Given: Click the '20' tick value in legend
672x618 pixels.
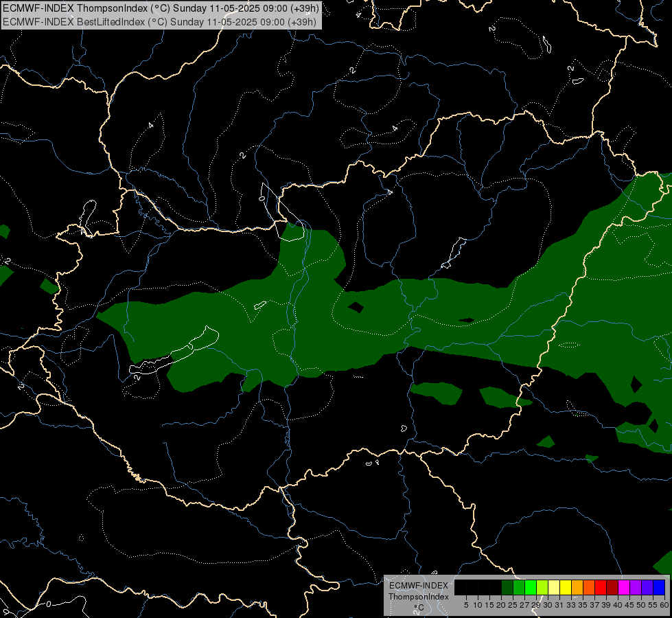Looking at the screenshot, I should pos(501,605).
